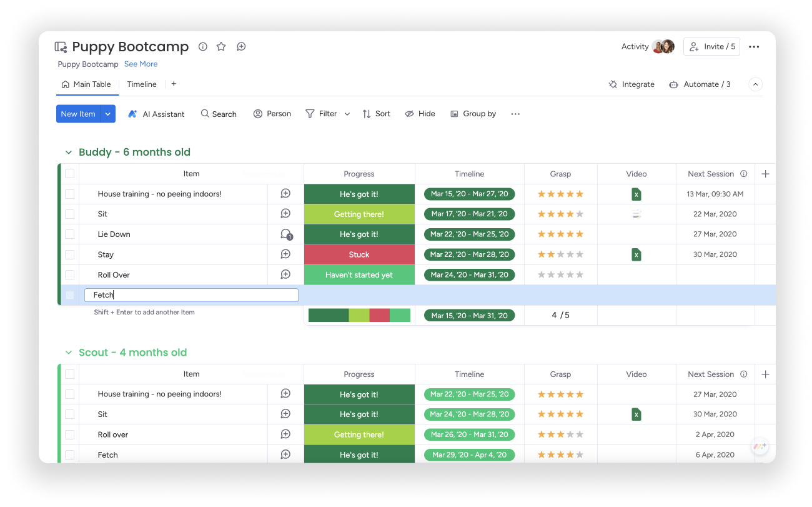Switch to Timeline tab
The width and height of the screenshot is (812, 507).
click(x=142, y=84)
